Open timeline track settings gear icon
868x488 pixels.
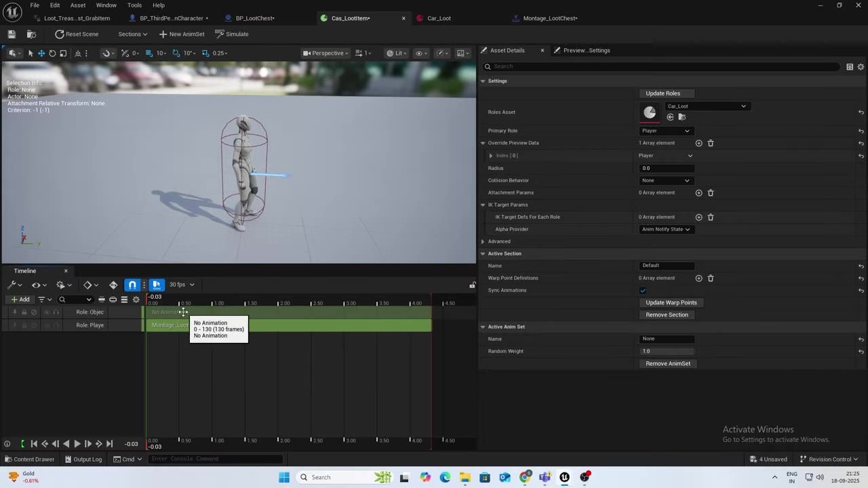tap(136, 300)
